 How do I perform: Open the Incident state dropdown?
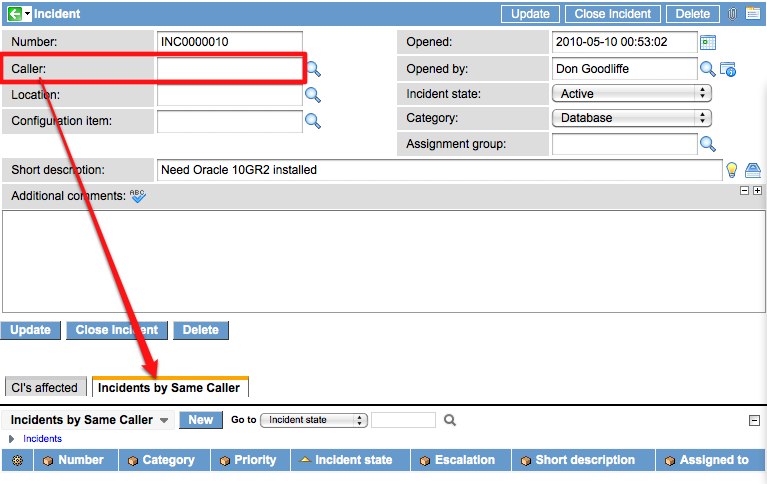tap(630, 93)
